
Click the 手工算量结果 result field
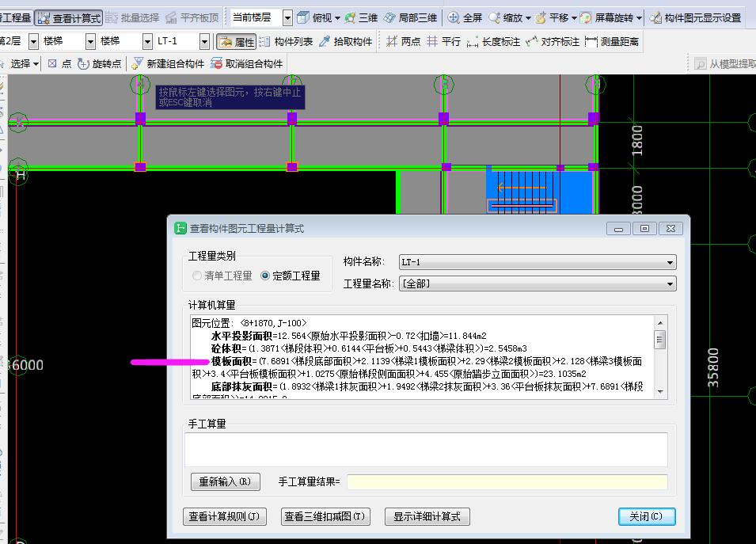[507, 481]
